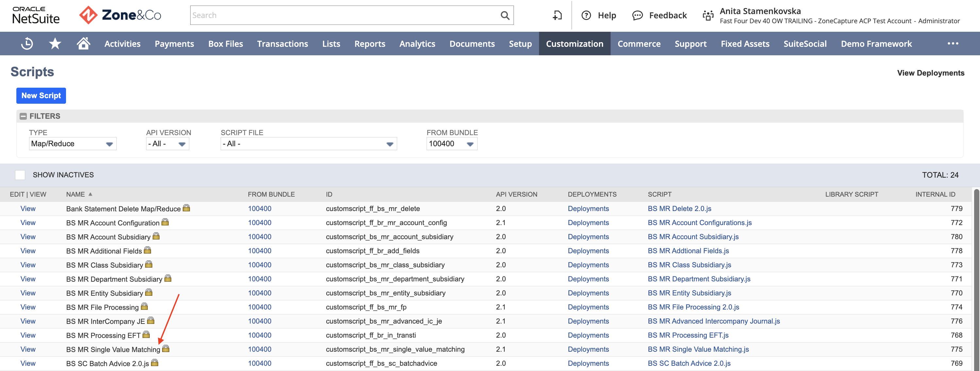Click the Create New icon next to Help
The image size is (980, 371).
pyautogui.click(x=557, y=15)
